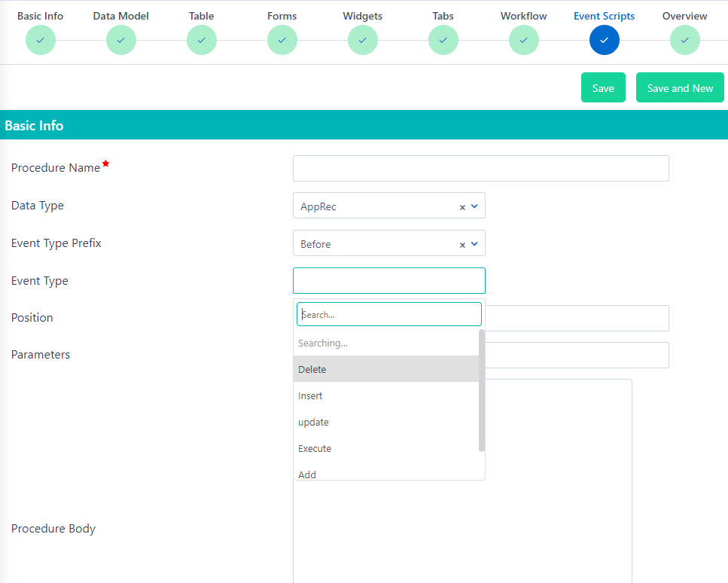Screen dimensions: 728x583
Task: Clear the AppRec Data Type selection
Action: (462, 206)
